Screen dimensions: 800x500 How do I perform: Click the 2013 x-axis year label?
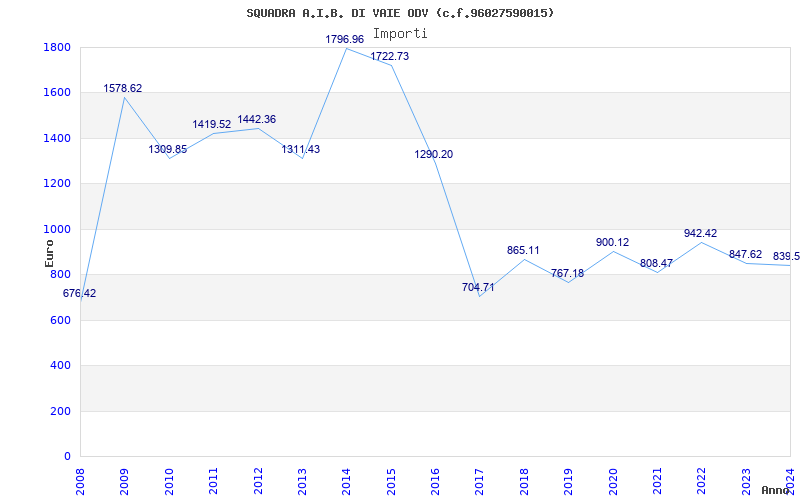[x=303, y=481]
